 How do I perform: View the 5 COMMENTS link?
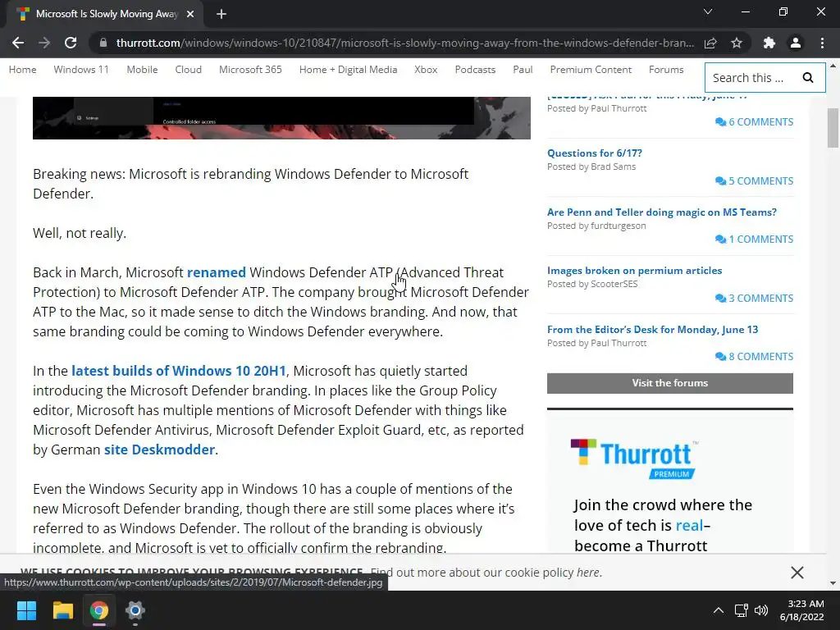pyautogui.click(x=755, y=181)
